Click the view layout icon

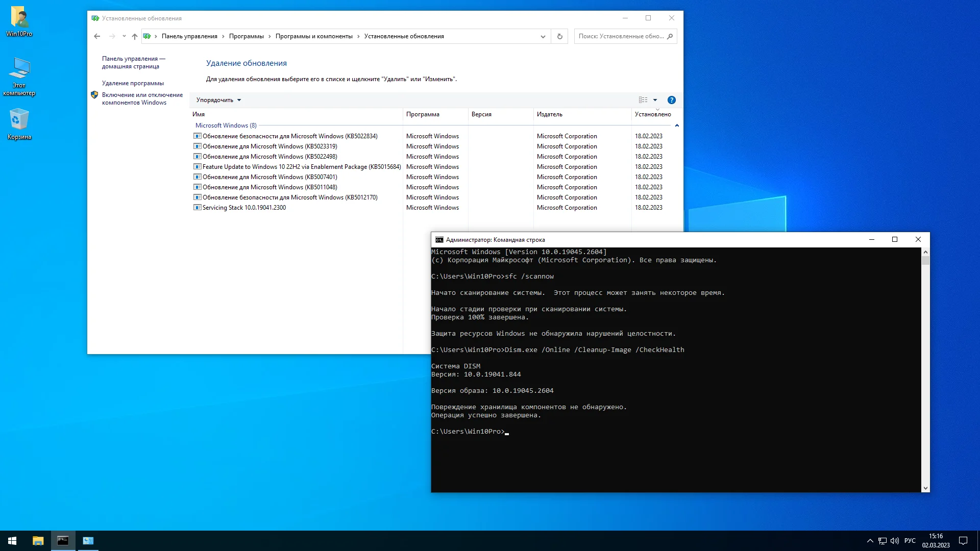coord(643,100)
